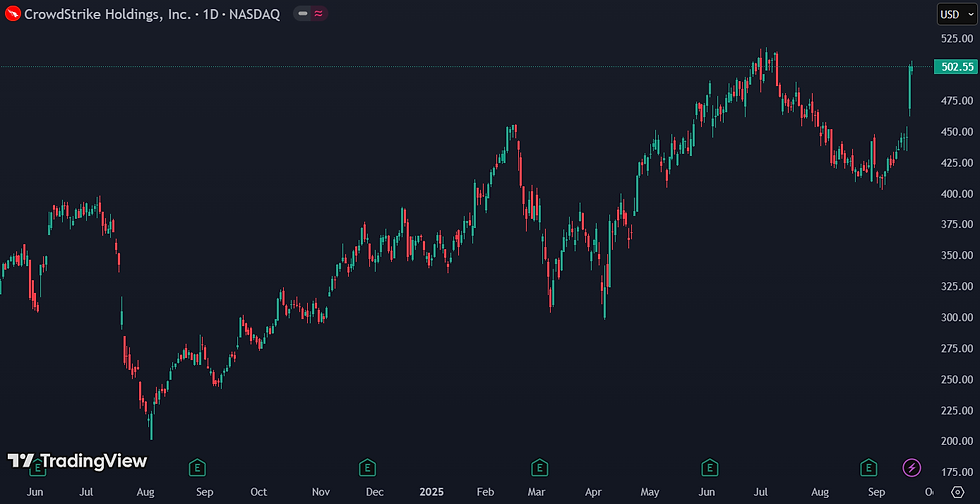Open the earnings marker near September 2024
Screen dimensions: 980x504
(x=198, y=467)
